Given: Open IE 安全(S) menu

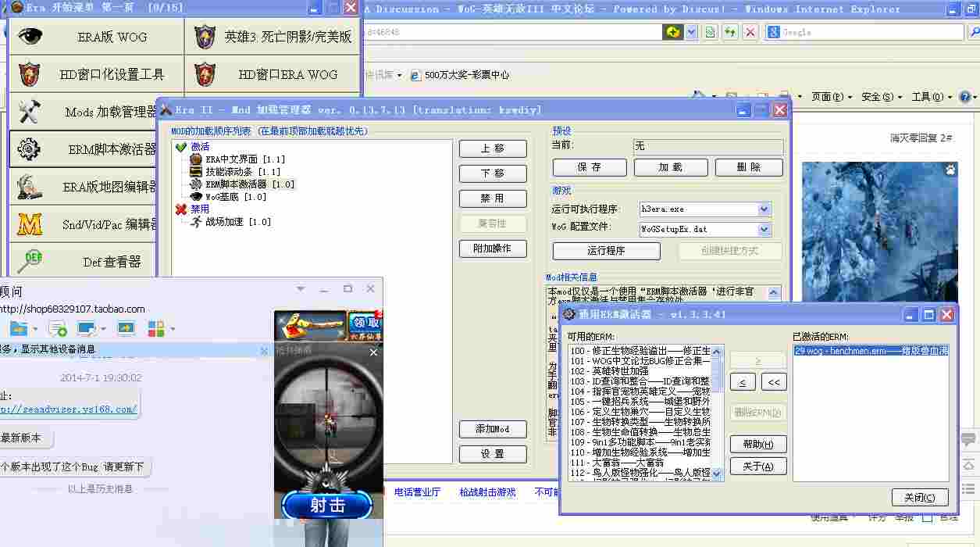Looking at the screenshot, I should click(882, 97).
